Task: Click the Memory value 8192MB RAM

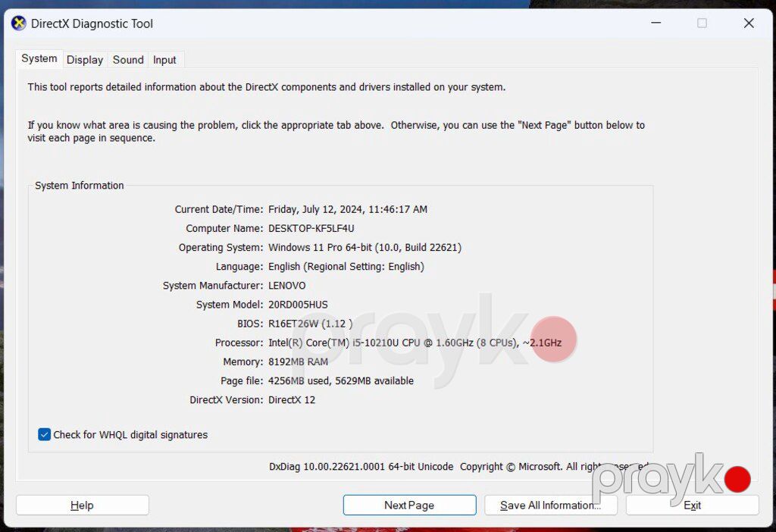Action: (298, 361)
